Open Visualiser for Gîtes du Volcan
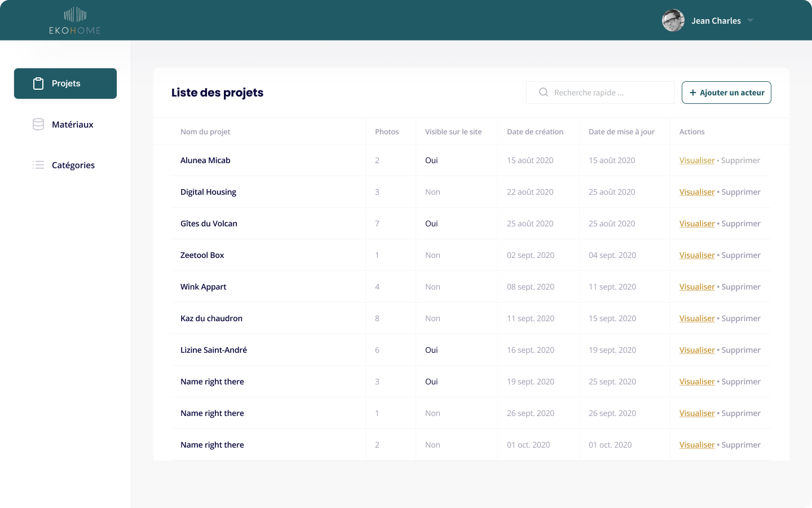 tap(697, 224)
